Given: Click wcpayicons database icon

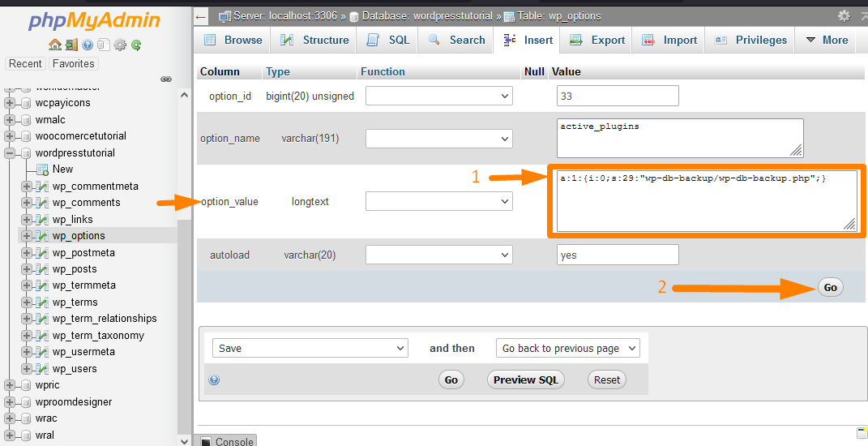Looking at the screenshot, I should pyautogui.click(x=25, y=103).
